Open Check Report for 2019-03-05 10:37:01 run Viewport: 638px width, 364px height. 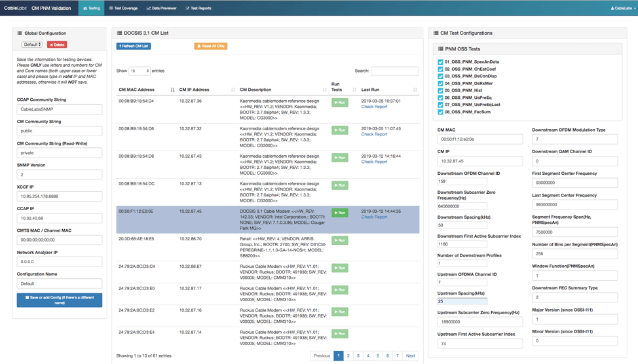tap(374, 107)
